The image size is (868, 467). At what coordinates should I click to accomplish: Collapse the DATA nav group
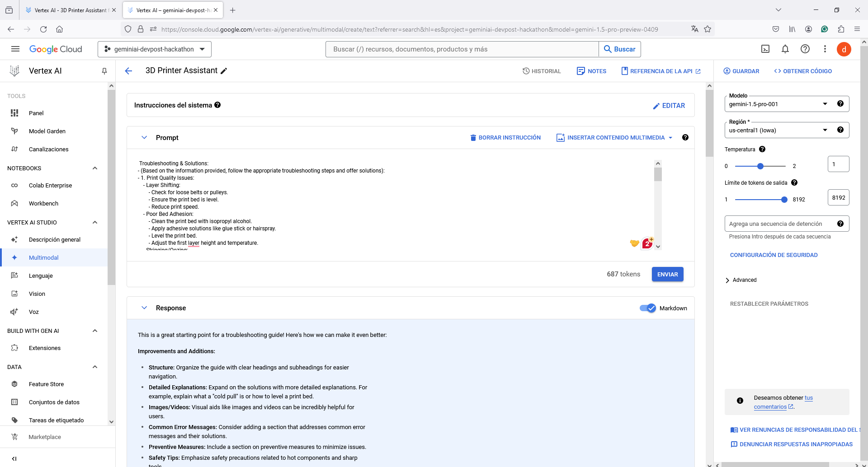click(95, 367)
